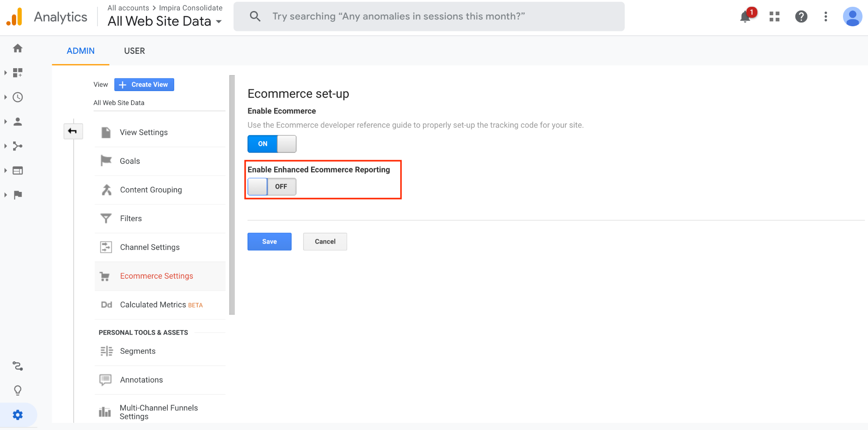Open Calculated Metrics BETA
Viewport: 868px width, 430px height.
(160, 305)
